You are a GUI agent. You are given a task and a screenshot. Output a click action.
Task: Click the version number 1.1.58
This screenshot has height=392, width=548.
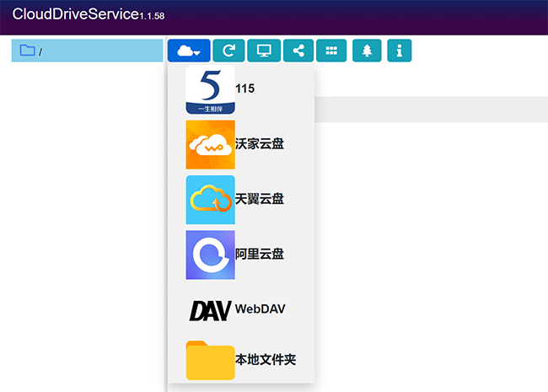[152, 16]
